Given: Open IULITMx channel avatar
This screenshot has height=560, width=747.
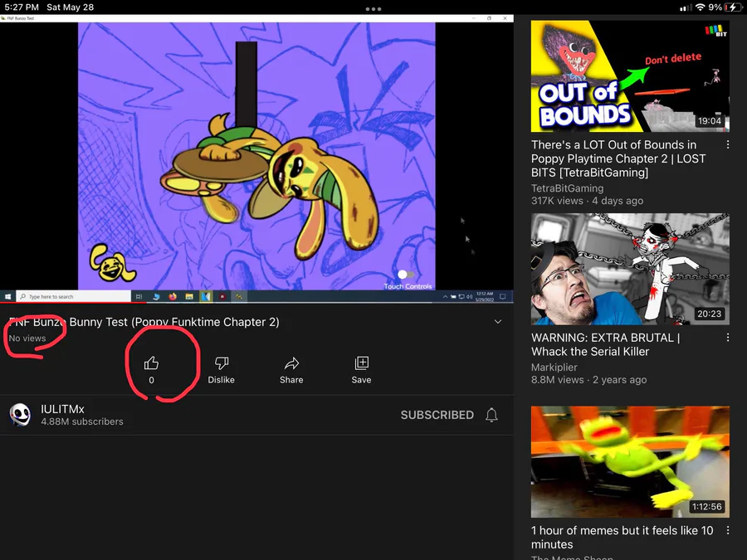Looking at the screenshot, I should click(21, 415).
